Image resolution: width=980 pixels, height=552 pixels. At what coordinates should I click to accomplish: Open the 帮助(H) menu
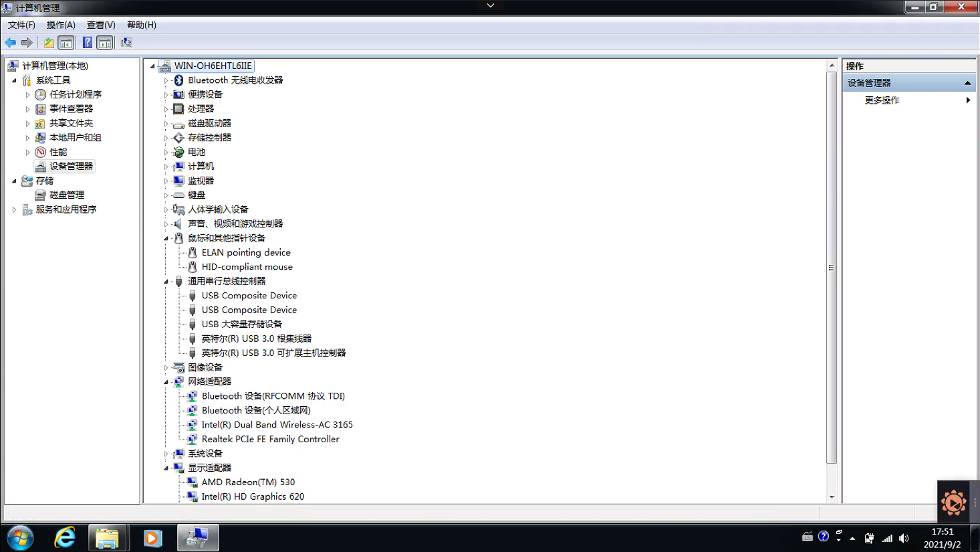(x=142, y=25)
